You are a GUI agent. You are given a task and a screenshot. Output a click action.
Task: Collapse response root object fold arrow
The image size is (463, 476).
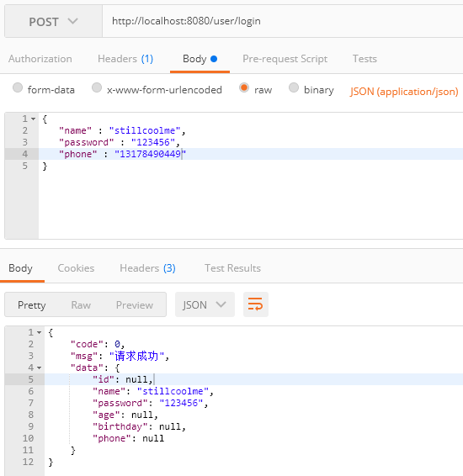pyautogui.click(x=40, y=333)
